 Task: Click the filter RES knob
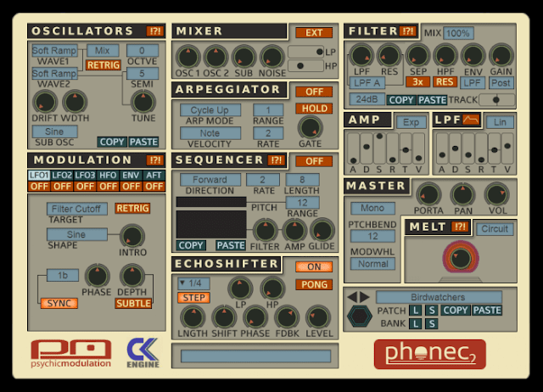click(x=389, y=55)
